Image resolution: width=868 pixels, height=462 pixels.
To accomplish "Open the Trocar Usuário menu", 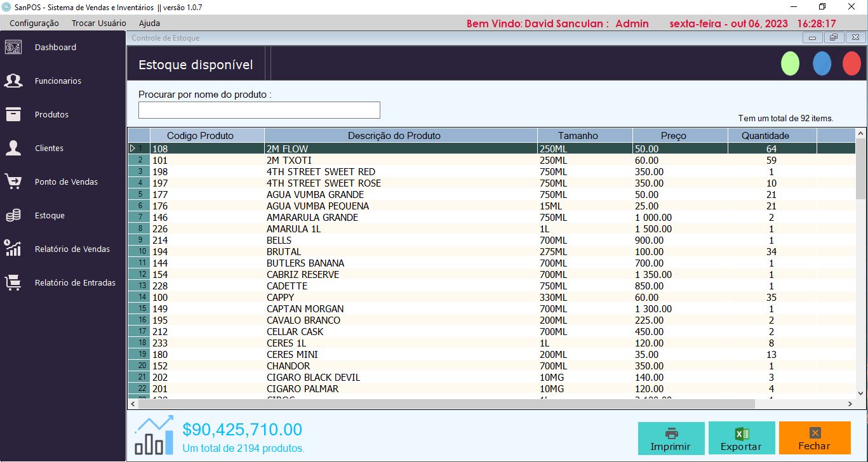I will coord(97,22).
